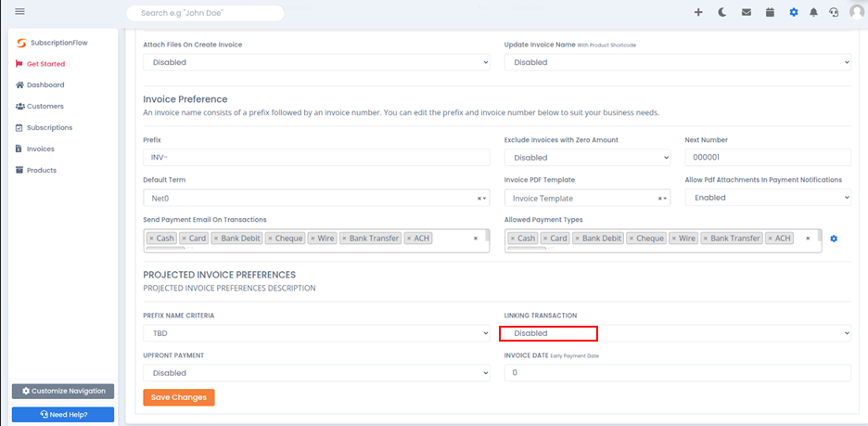Remove Cash tag from Send Payment Email

point(151,239)
